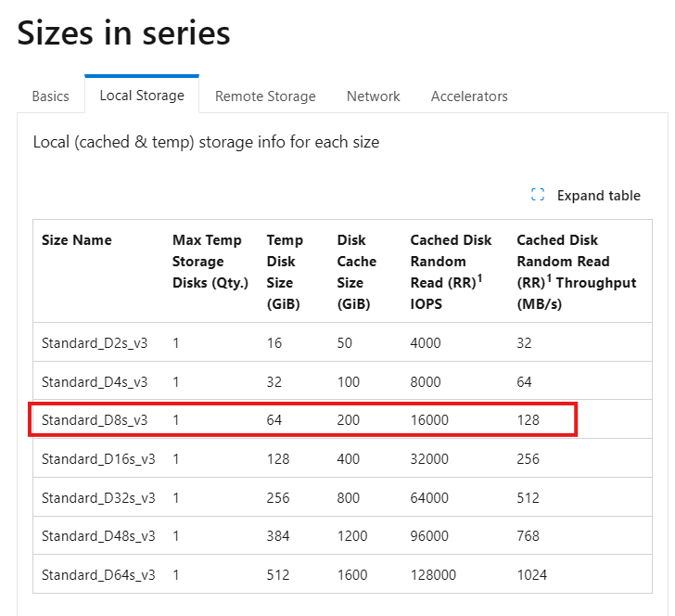Click the Disk Cache Size column header
Viewport: 675px width, 616px height.
tap(356, 272)
